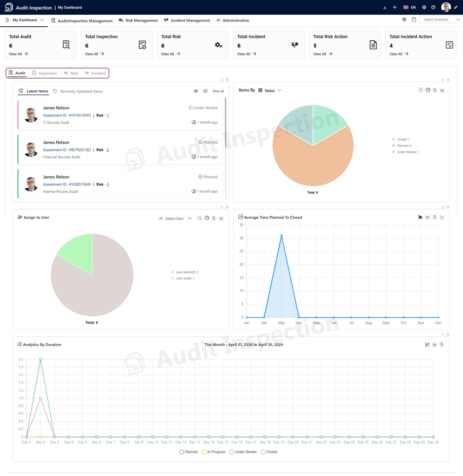This screenshot has height=476, width=463.
Task: Click View All under Total Incident Action
Action: click(399, 54)
